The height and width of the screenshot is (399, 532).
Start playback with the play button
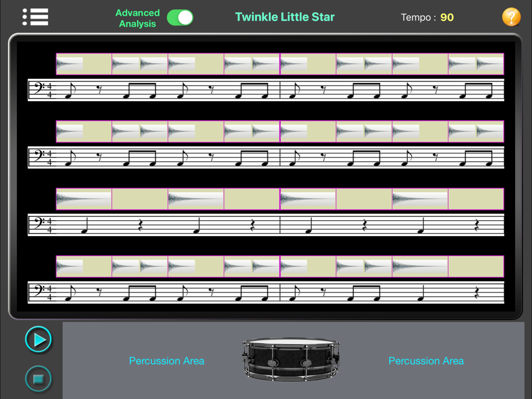tap(38, 339)
